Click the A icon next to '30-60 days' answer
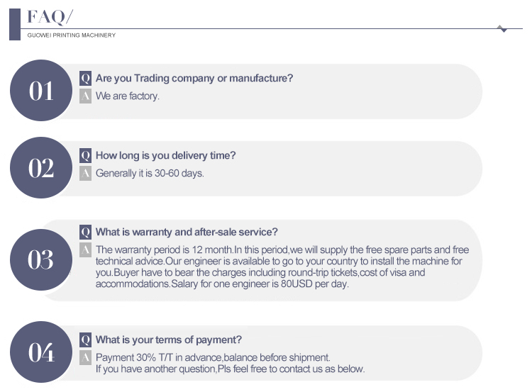This screenshot has width=532, height=392. pyautogui.click(x=85, y=173)
